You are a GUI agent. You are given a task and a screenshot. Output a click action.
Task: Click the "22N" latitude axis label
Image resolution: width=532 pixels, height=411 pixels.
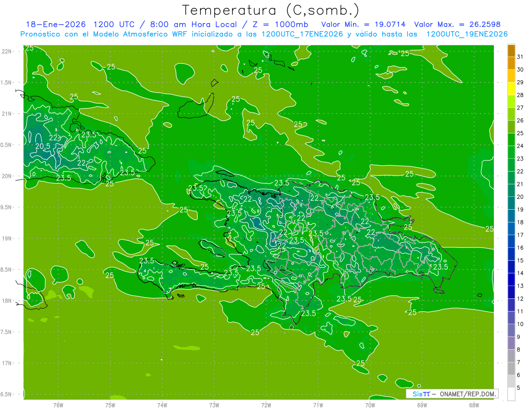(7, 51)
